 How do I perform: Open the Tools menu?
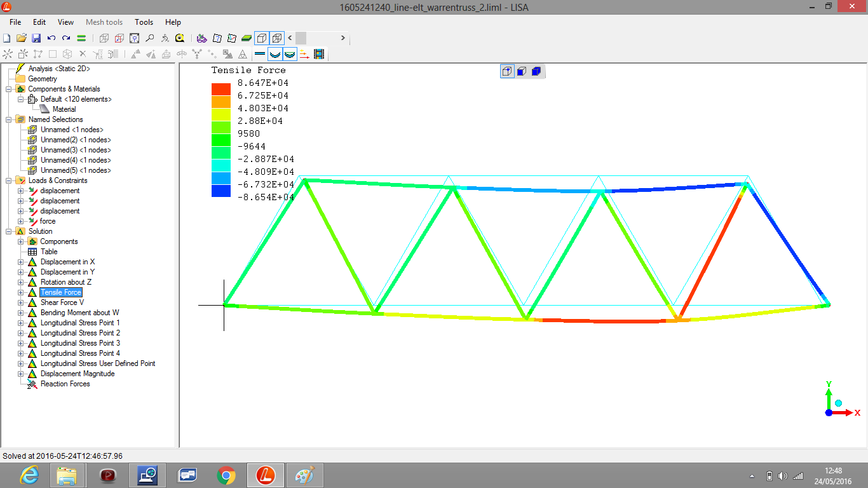tap(144, 22)
